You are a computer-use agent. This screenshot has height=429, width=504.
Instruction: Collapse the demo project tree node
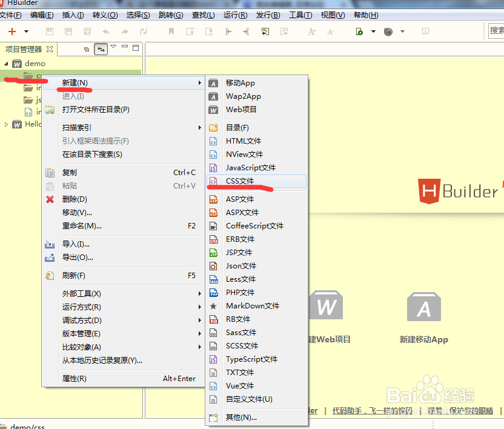coord(5,63)
